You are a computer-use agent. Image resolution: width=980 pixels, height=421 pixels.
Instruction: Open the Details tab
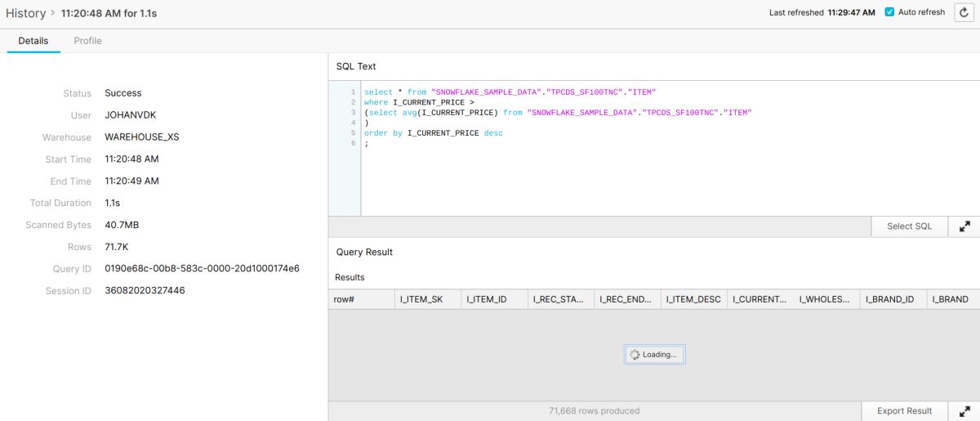(x=33, y=41)
